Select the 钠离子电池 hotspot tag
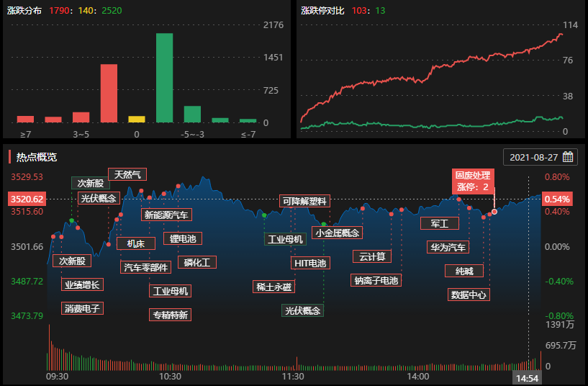Screen dimensions: 588x386 [376, 280]
